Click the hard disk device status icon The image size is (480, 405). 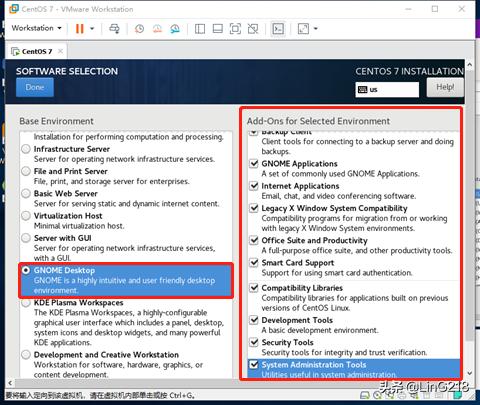[x=365, y=395]
